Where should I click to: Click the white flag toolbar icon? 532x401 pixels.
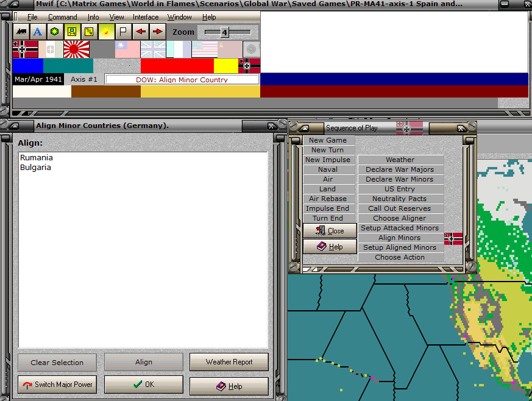pyautogui.click(x=123, y=32)
